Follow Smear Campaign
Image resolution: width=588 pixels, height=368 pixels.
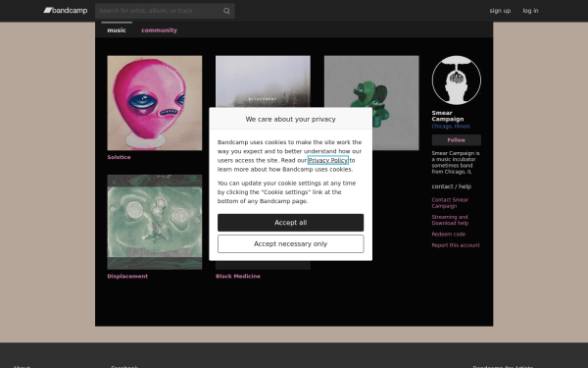click(457, 140)
